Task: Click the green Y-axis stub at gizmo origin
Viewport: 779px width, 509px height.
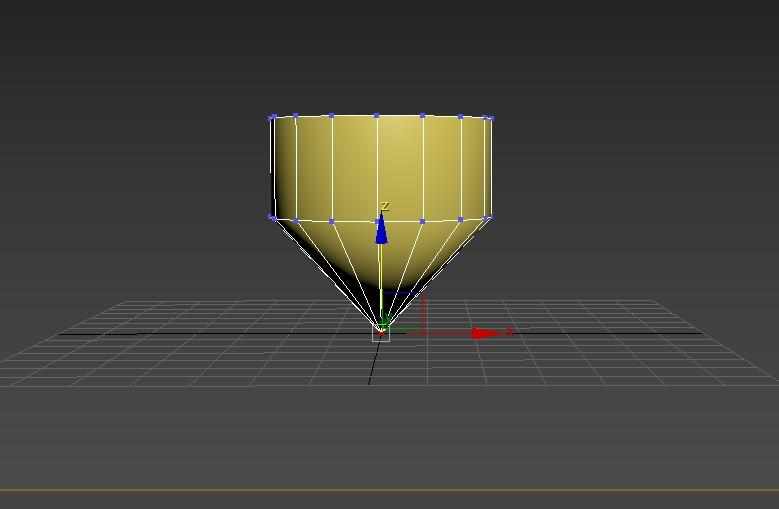Action: click(386, 320)
